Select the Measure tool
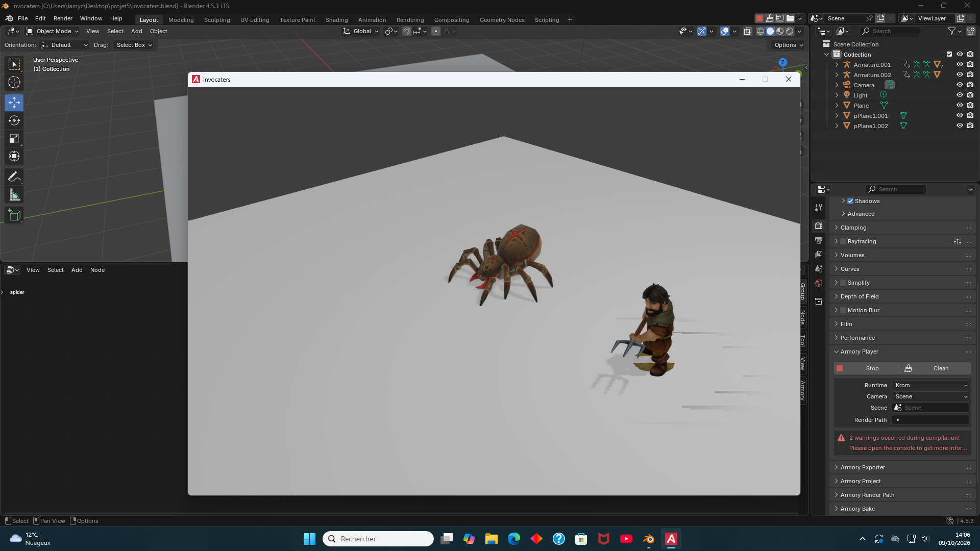The width and height of the screenshot is (980, 551). (x=14, y=195)
